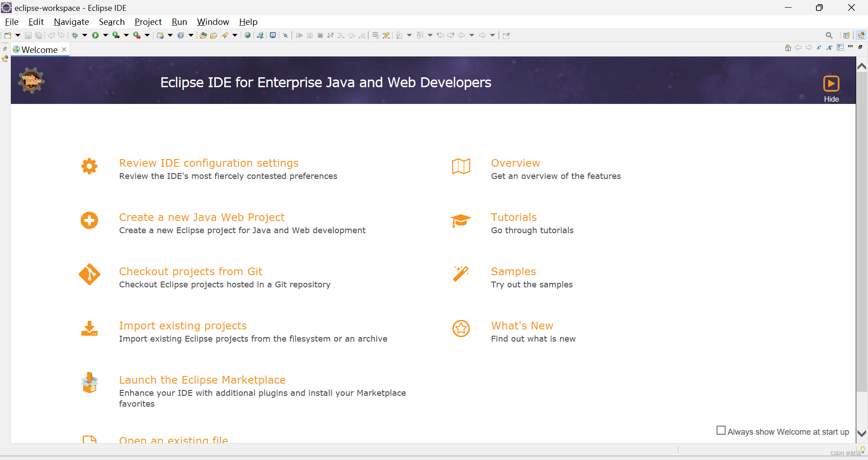Select the Java EE perspective button
This screenshot has height=460, width=868.
click(861, 35)
